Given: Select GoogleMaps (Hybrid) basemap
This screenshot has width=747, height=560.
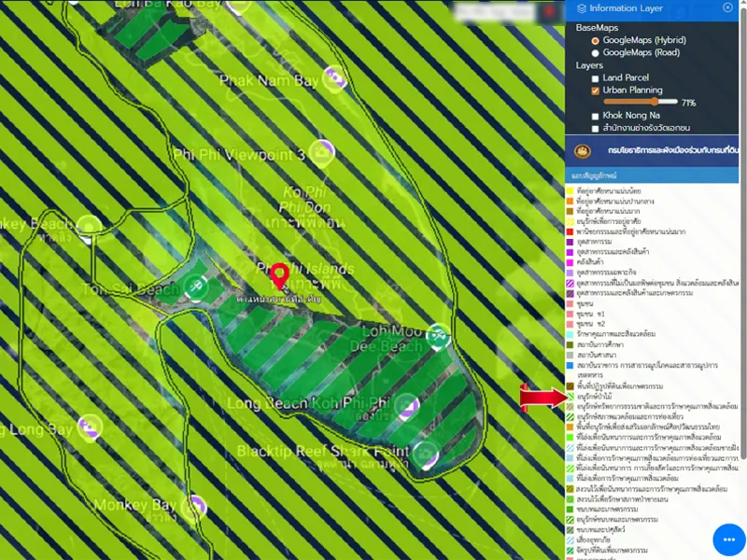Looking at the screenshot, I should pos(596,41).
